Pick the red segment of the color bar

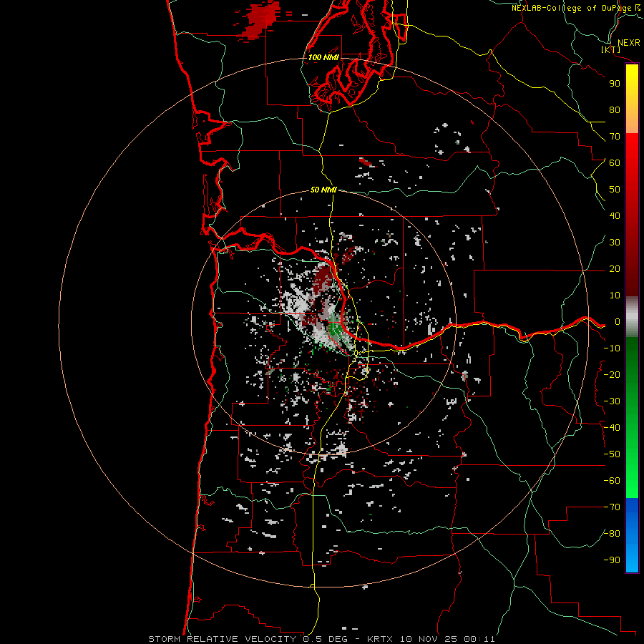[x=632, y=215]
